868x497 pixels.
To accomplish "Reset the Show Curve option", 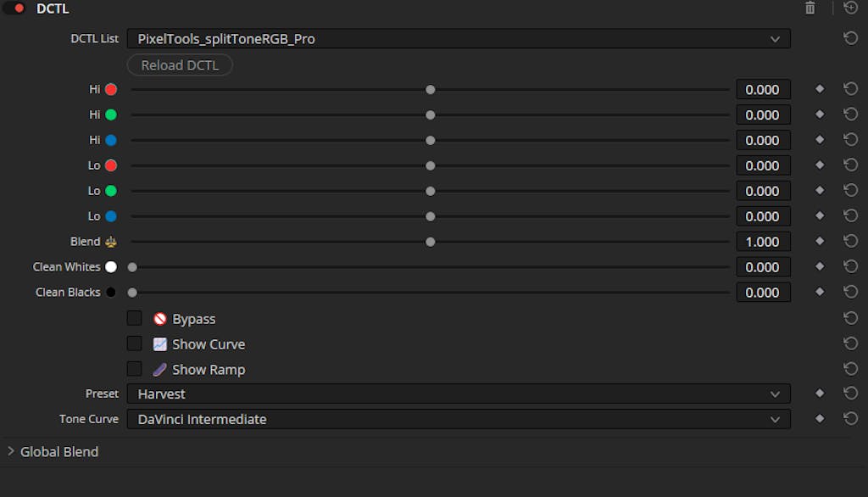I will [x=850, y=343].
